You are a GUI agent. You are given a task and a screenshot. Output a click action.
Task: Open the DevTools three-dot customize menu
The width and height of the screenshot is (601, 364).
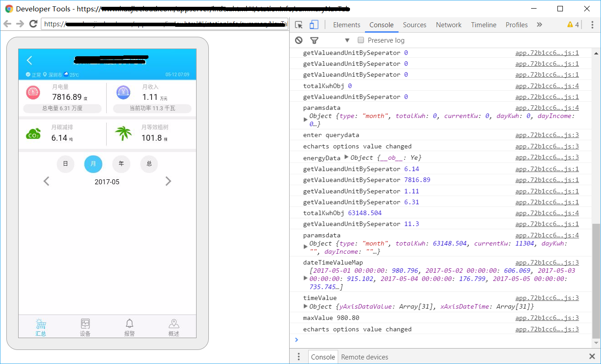tap(592, 25)
